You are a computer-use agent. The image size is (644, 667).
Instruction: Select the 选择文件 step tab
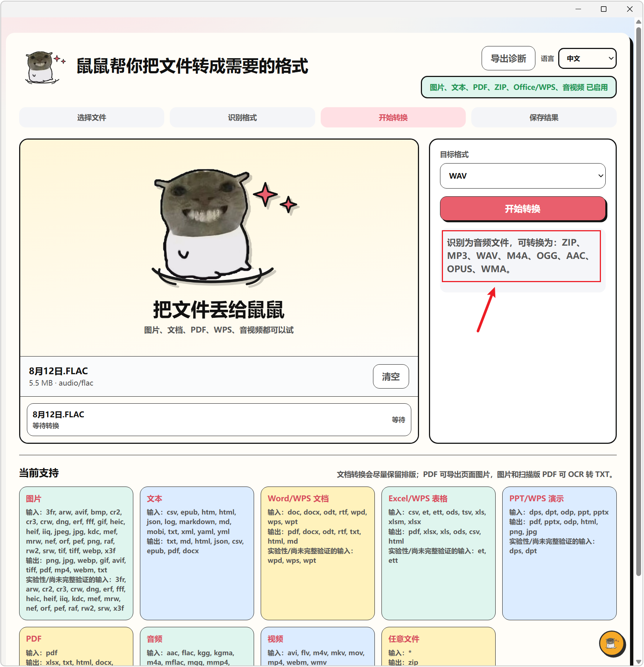[x=92, y=117]
